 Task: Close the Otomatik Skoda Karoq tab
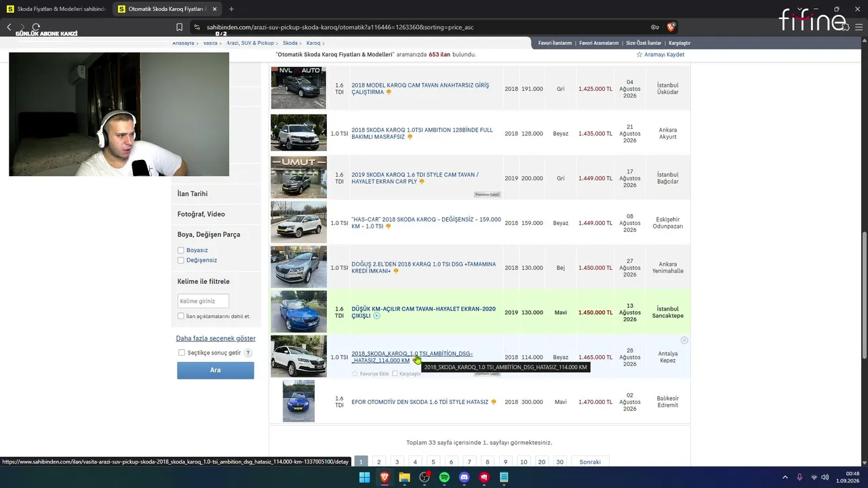214,9
